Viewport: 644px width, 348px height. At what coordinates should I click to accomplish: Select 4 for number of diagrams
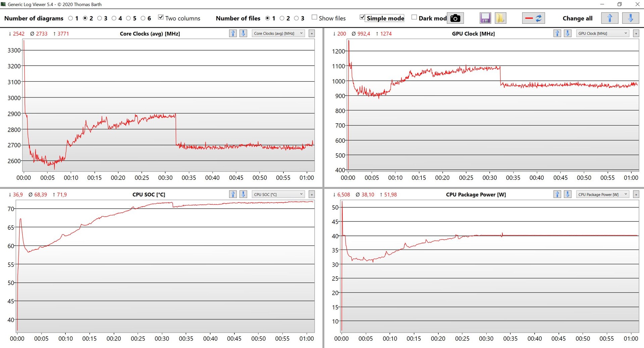coord(114,18)
